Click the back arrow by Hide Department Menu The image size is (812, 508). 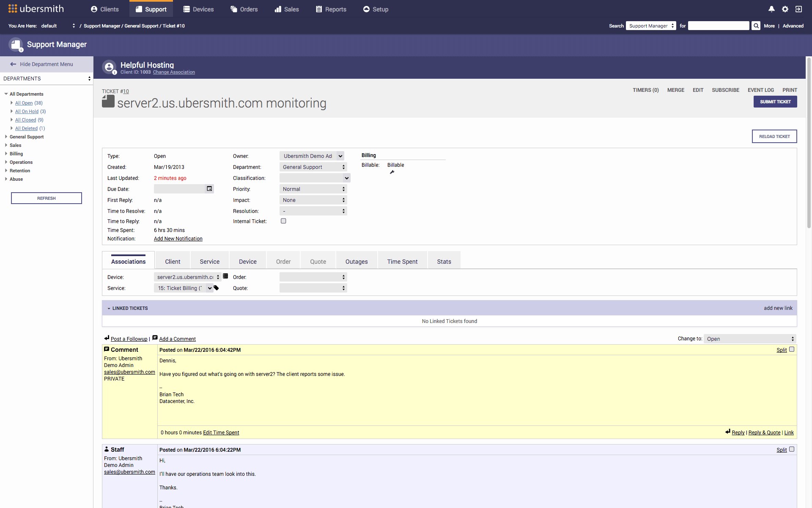[x=13, y=64]
